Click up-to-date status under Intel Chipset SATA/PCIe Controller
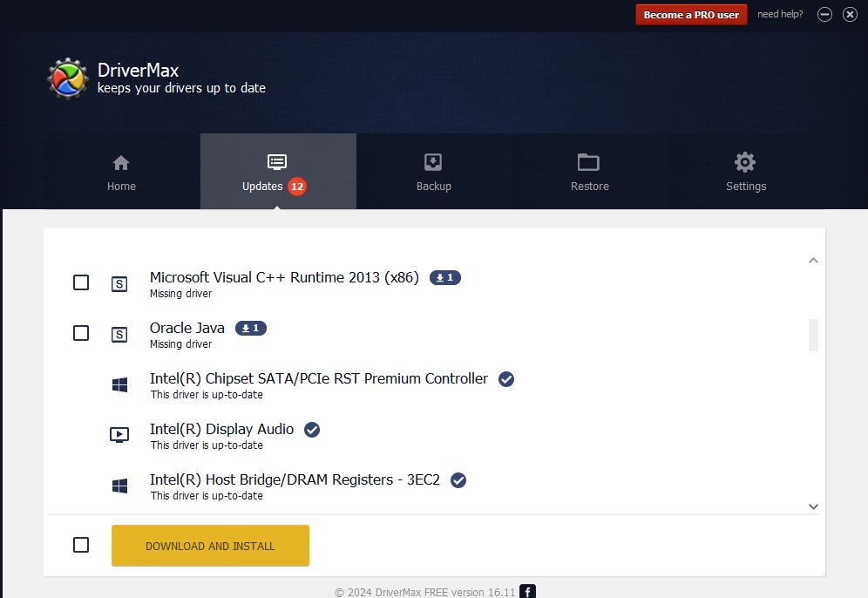868x598 pixels. pos(207,395)
